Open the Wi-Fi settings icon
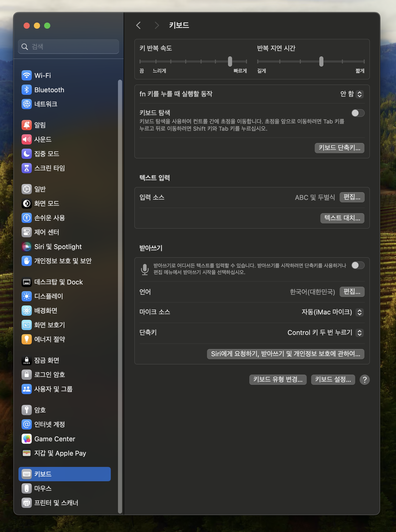Image resolution: width=396 pixels, height=532 pixels. [x=27, y=75]
